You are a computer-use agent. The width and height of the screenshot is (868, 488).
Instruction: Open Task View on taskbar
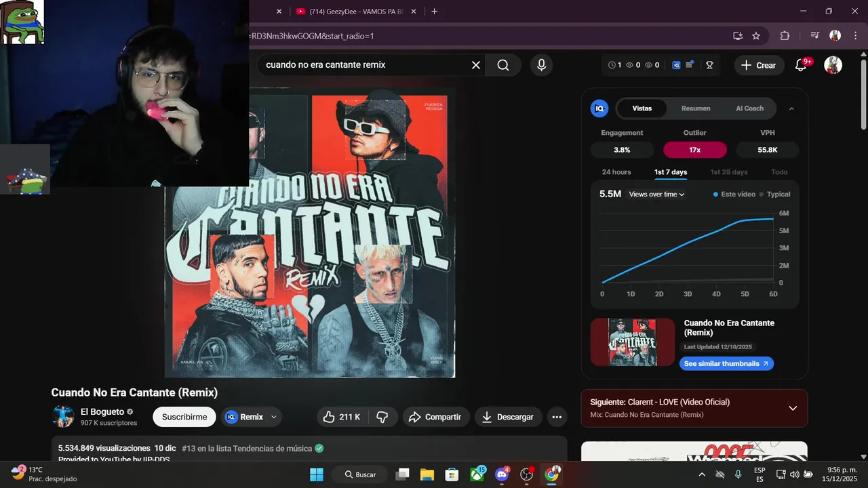403,474
